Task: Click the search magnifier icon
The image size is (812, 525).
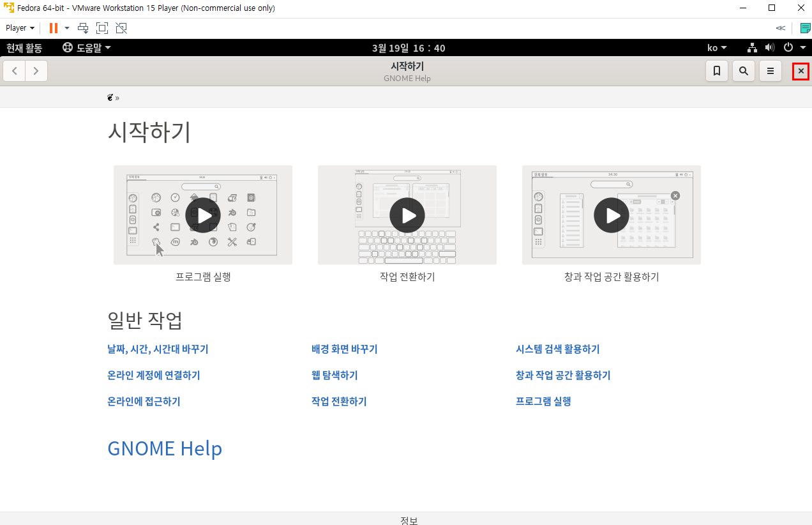Action: [x=744, y=71]
